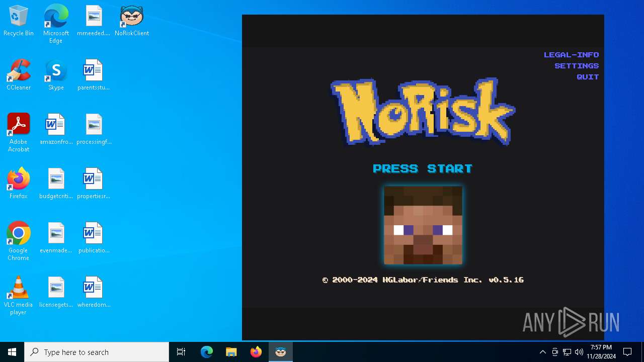This screenshot has height=362, width=644.
Task: Click the NoRisk pixel logo
Action: [423, 112]
